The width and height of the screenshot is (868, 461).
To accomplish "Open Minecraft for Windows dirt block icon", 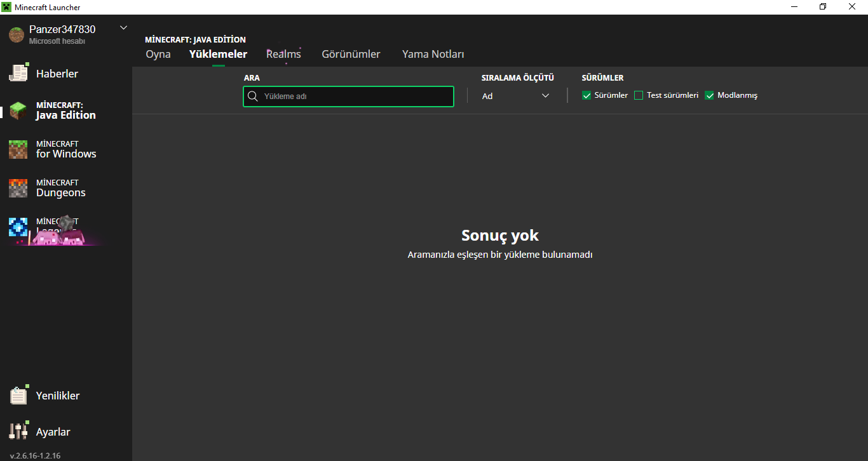I will 18,149.
